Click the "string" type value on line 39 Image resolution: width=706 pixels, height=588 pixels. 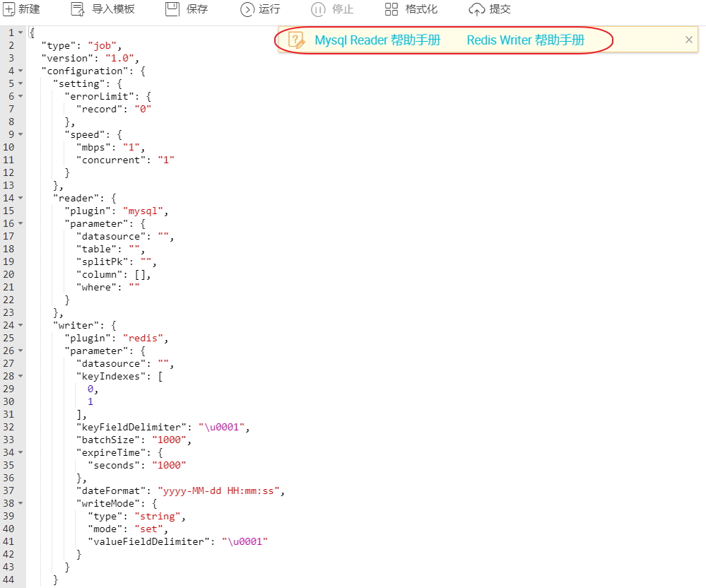tap(158, 516)
